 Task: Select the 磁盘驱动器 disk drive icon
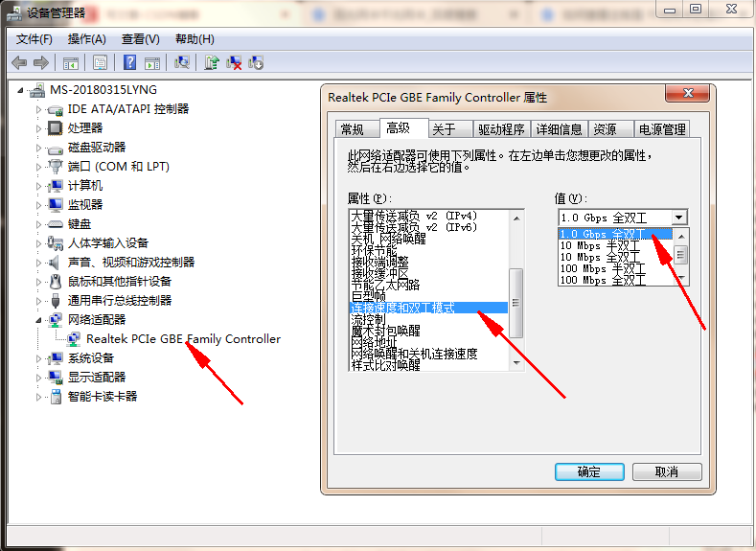[56, 148]
